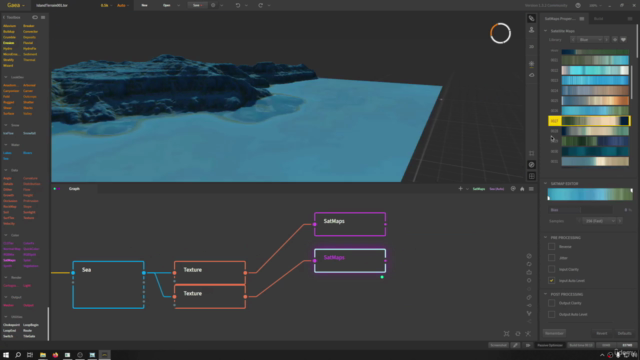Click the plus icon on graph toolbar

click(x=460, y=189)
